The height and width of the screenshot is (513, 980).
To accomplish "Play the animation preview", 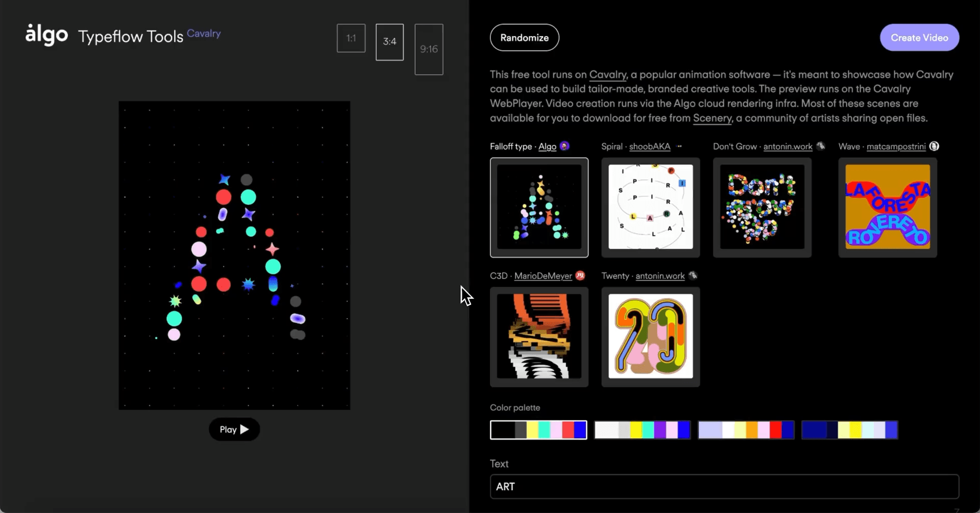I will pos(234,429).
